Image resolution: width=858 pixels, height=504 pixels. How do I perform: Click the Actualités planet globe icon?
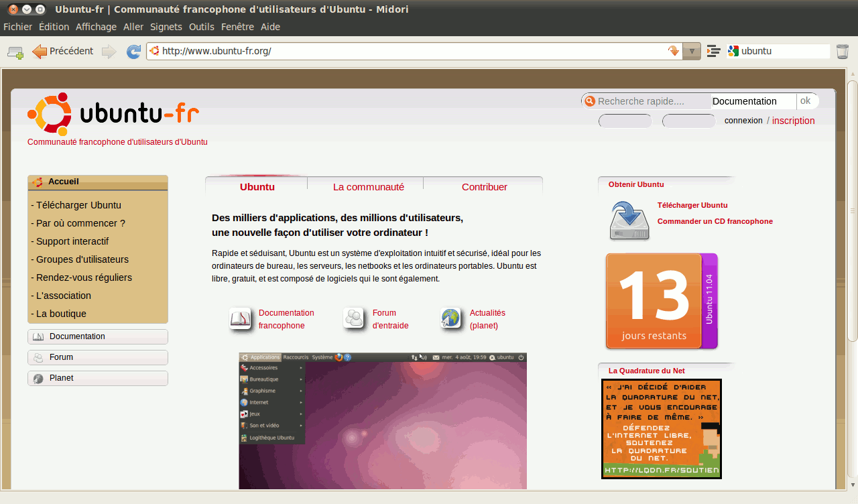451,318
